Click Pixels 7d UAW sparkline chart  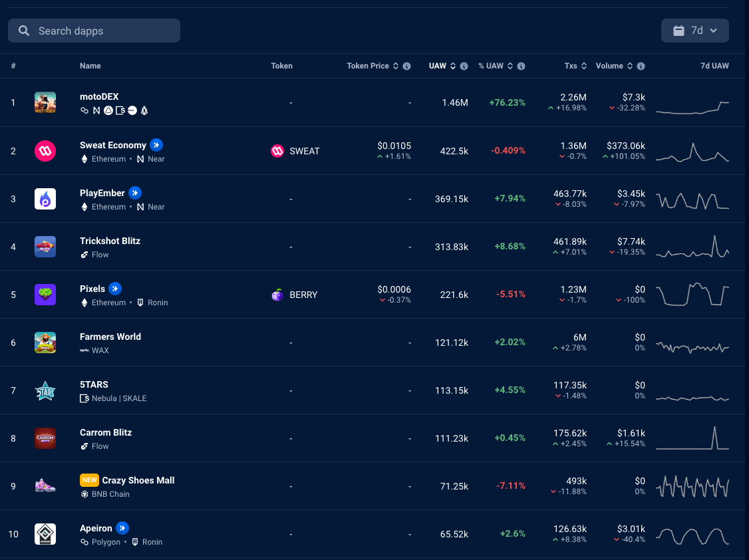click(x=692, y=295)
